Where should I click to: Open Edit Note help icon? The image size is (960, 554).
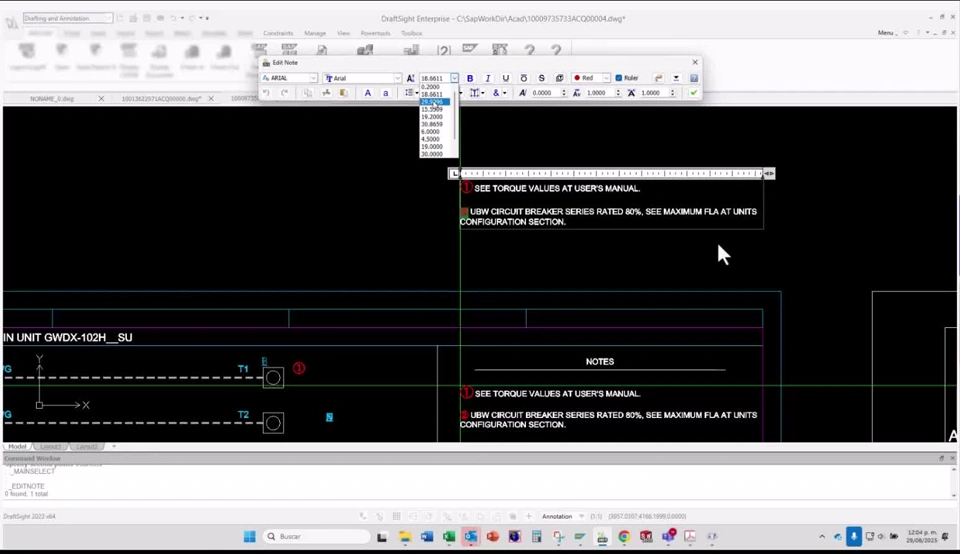[x=694, y=78]
